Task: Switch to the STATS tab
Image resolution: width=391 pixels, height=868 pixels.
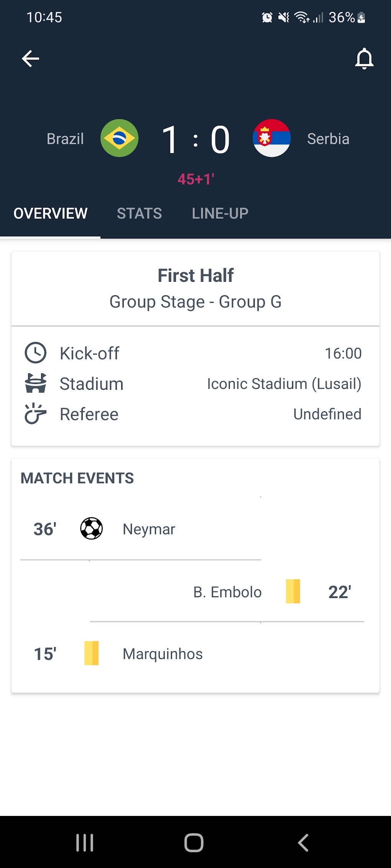Action: click(x=139, y=213)
